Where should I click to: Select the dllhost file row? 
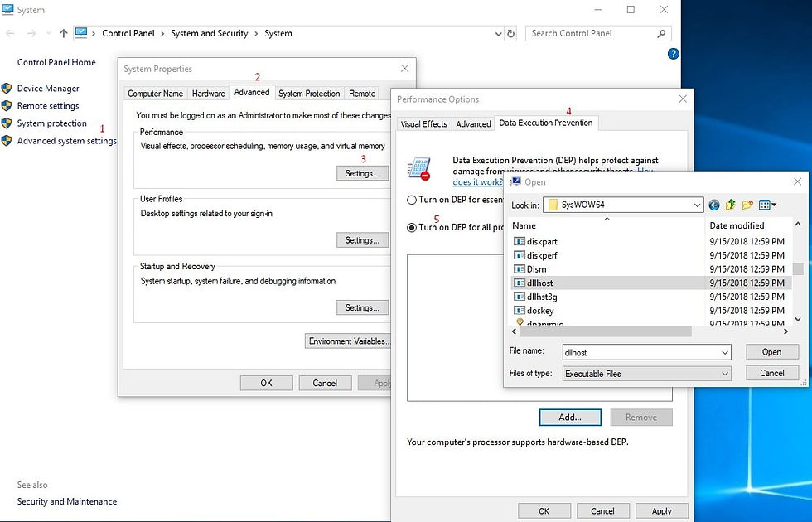[x=650, y=283]
